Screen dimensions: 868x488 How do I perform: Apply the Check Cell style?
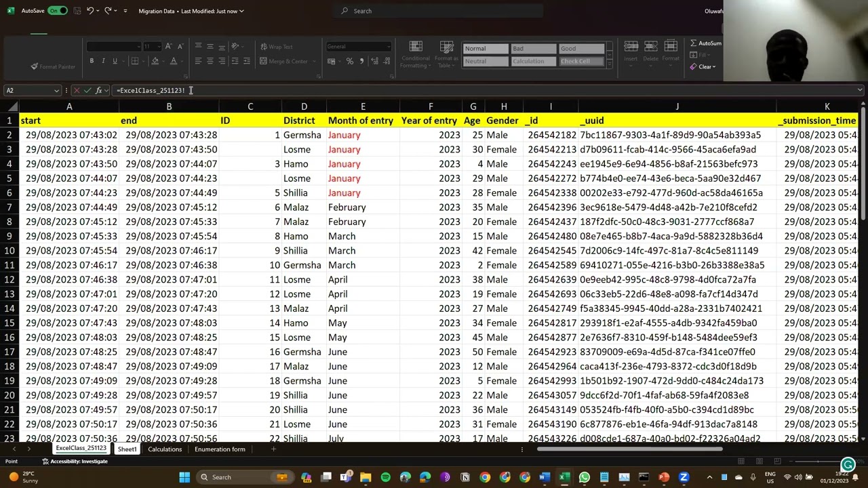(581, 61)
